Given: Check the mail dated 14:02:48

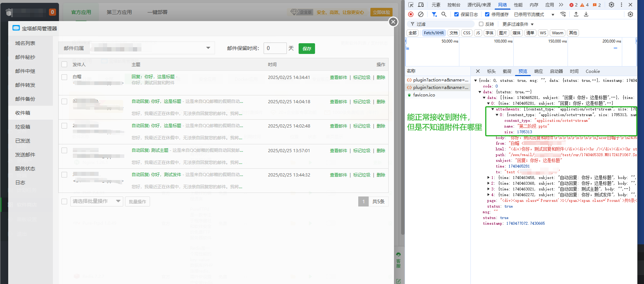Looking at the screenshot, I should 64,126.
